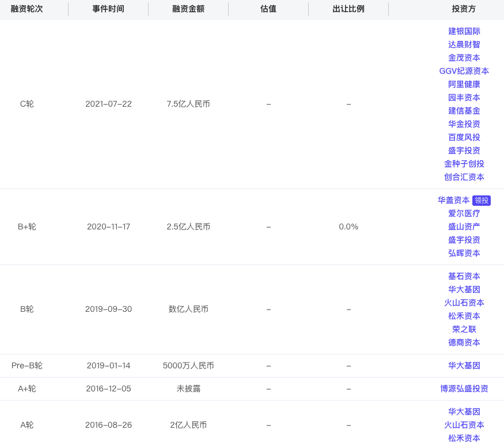Open 盛宇投资 in the B+轮 row
Screen dimensions: 504x445
[x=464, y=240]
